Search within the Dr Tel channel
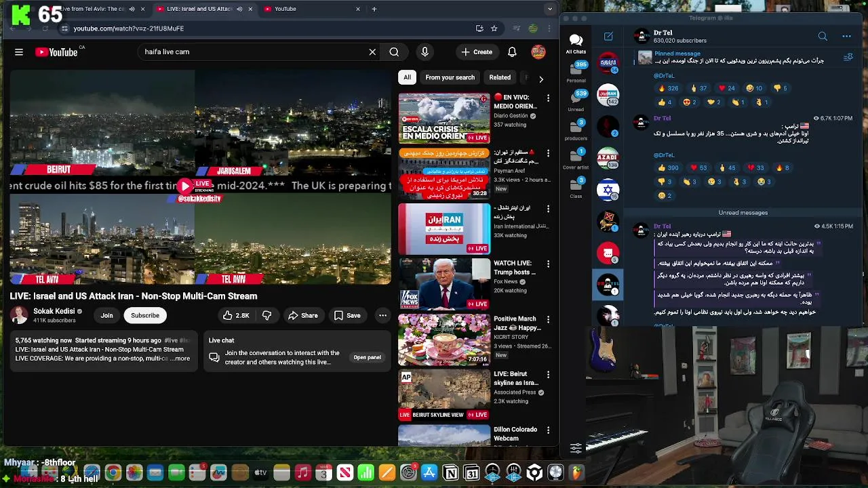 tap(823, 37)
